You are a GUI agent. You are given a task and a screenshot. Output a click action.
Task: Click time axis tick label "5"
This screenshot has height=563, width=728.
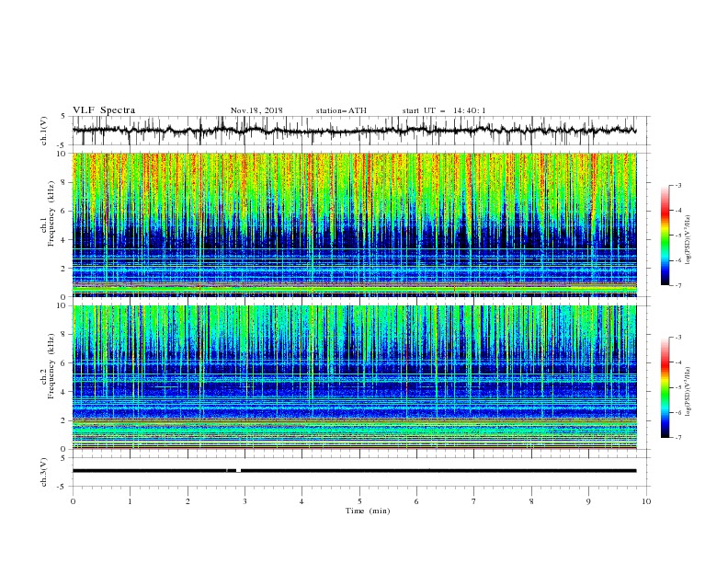[359, 501]
